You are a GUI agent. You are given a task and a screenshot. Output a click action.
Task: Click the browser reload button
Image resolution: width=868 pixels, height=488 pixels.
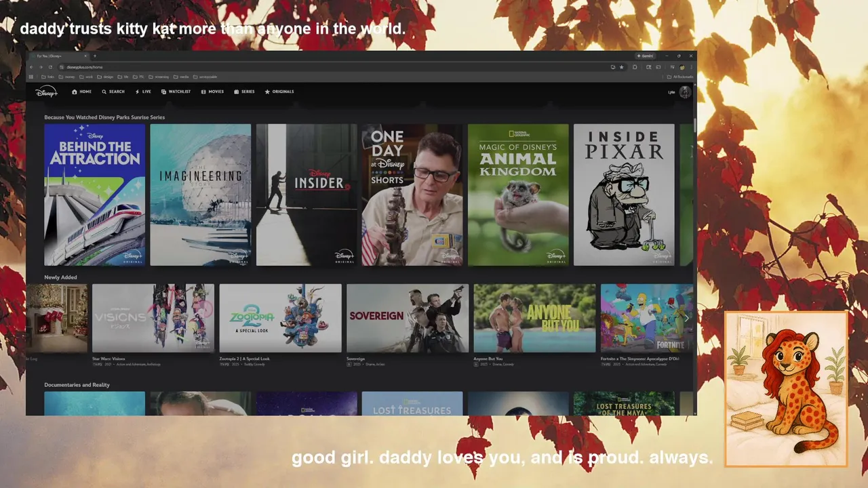coord(50,67)
